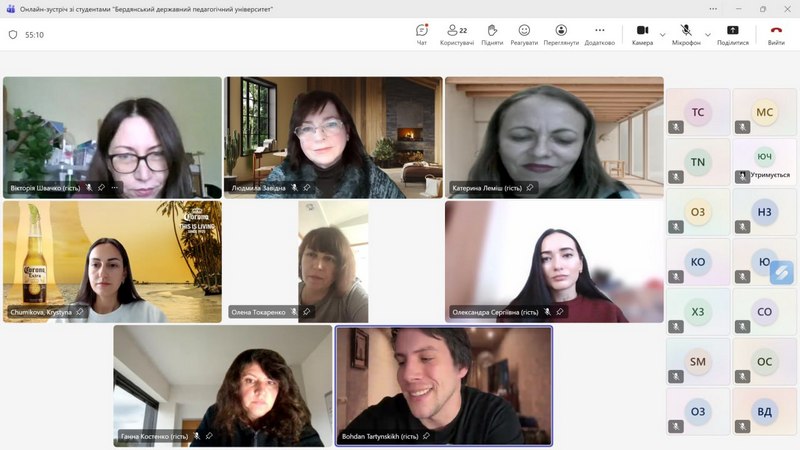Viewport: 800px width, 450px height.
Task: Open the meeting chat (Чат)
Action: pyautogui.click(x=421, y=34)
